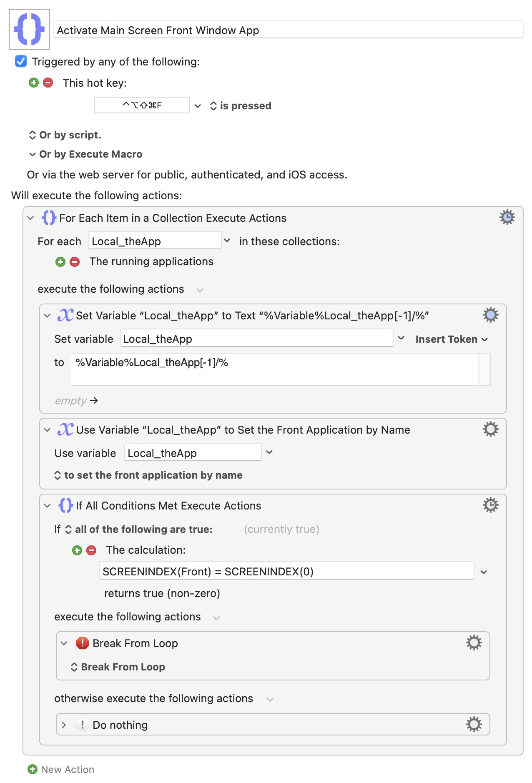Remove the hot key trigger with red minus
The height and width of the screenshot is (783, 532).
tap(48, 83)
